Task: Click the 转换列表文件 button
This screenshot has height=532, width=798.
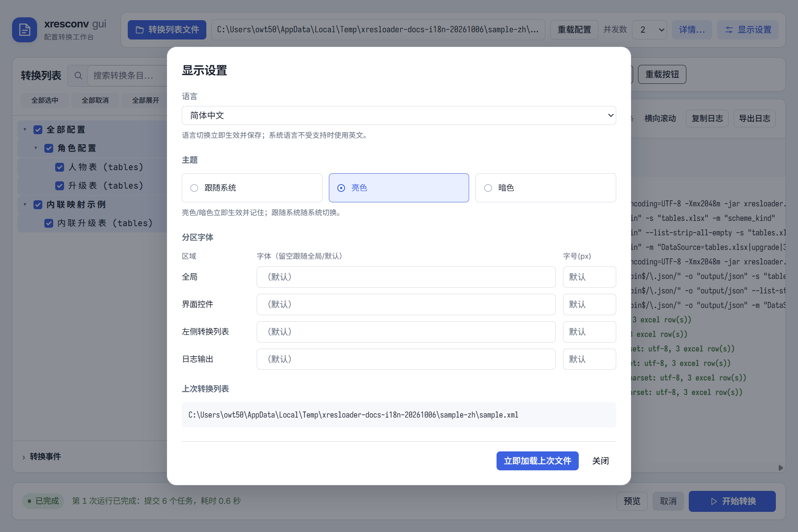Action: click(x=167, y=30)
